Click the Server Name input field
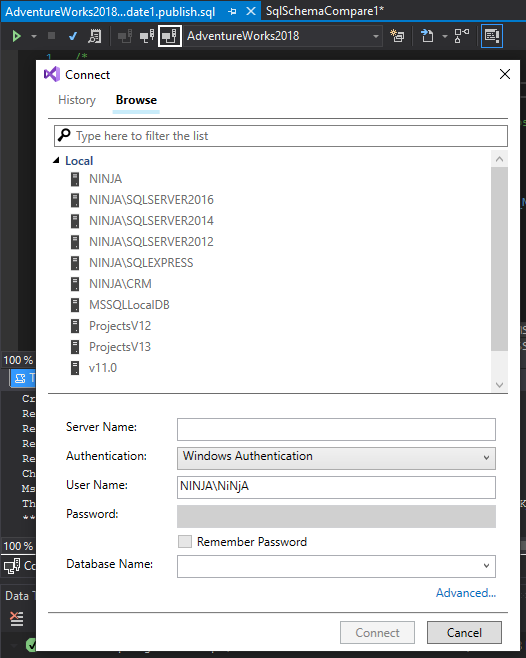 (336, 429)
